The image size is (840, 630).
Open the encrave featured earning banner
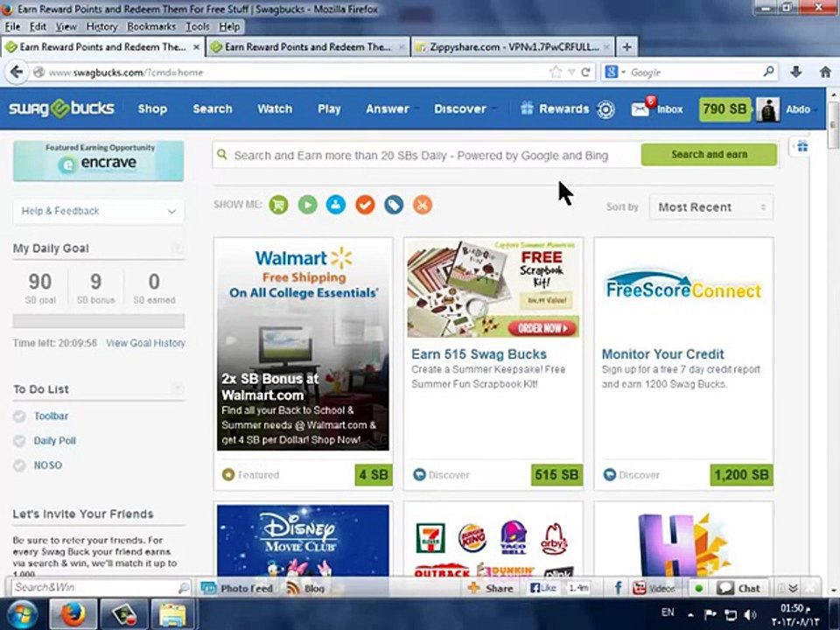[x=99, y=161]
